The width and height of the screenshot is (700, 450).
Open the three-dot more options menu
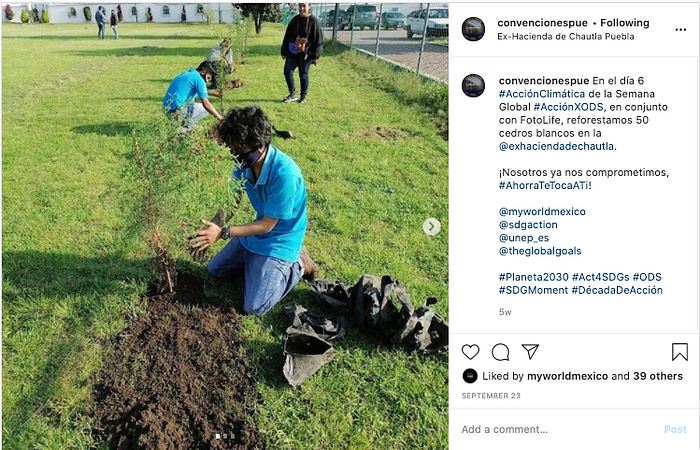pyautogui.click(x=680, y=29)
